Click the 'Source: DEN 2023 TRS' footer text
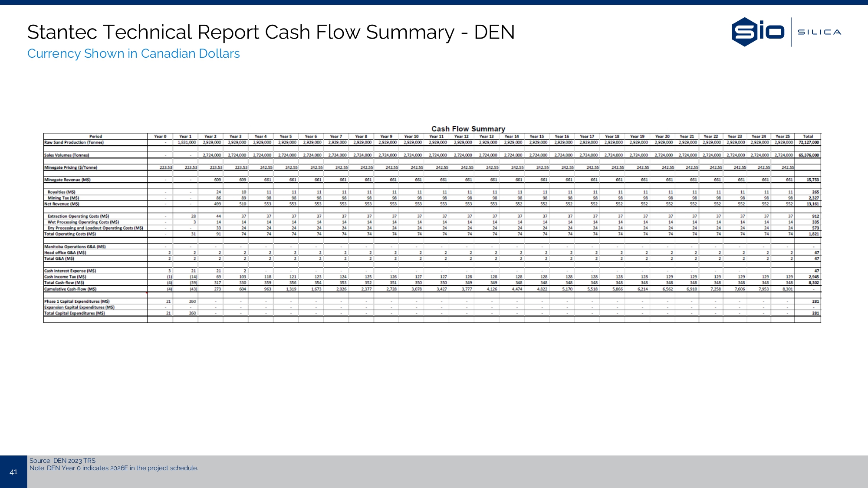This screenshot has width=868, height=488. pyautogui.click(x=62, y=461)
